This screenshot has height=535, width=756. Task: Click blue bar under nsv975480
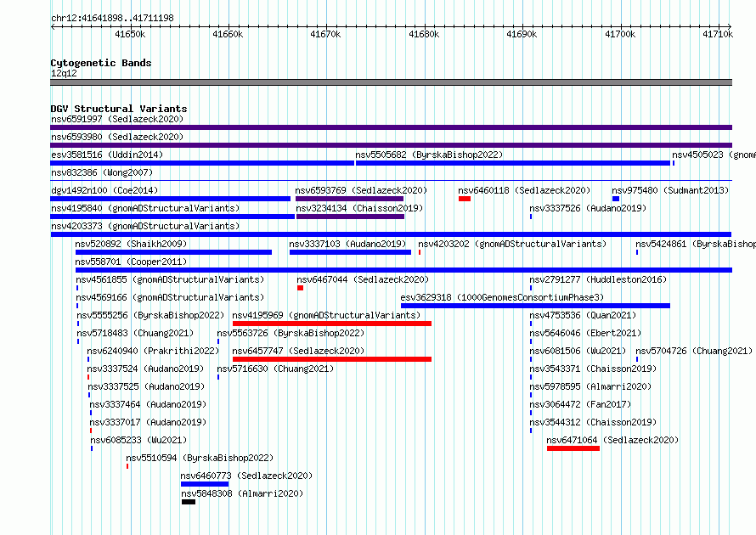(x=616, y=199)
